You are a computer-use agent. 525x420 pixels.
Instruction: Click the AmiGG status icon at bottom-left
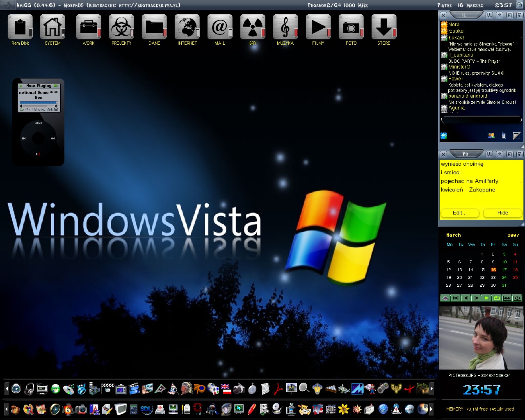(x=443, y=135)
